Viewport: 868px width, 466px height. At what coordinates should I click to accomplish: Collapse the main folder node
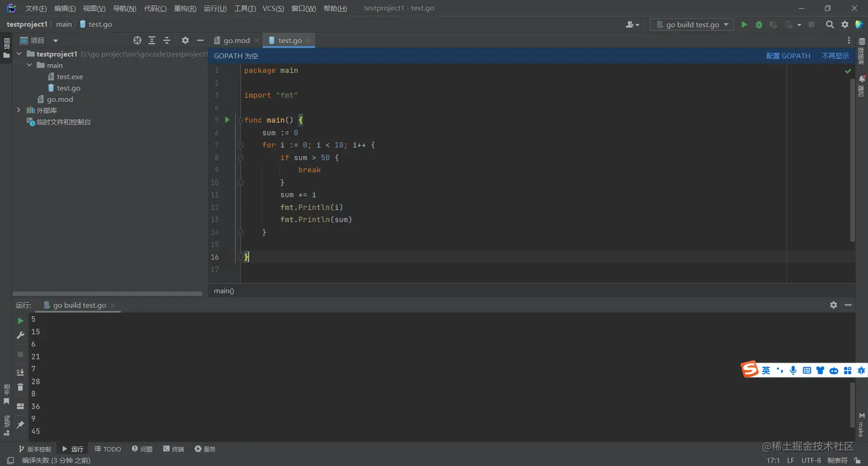click(x=30, y=65)
